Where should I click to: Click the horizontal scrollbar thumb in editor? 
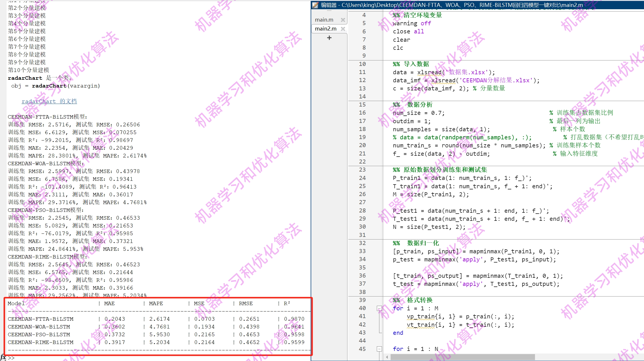tap(463, 357)
